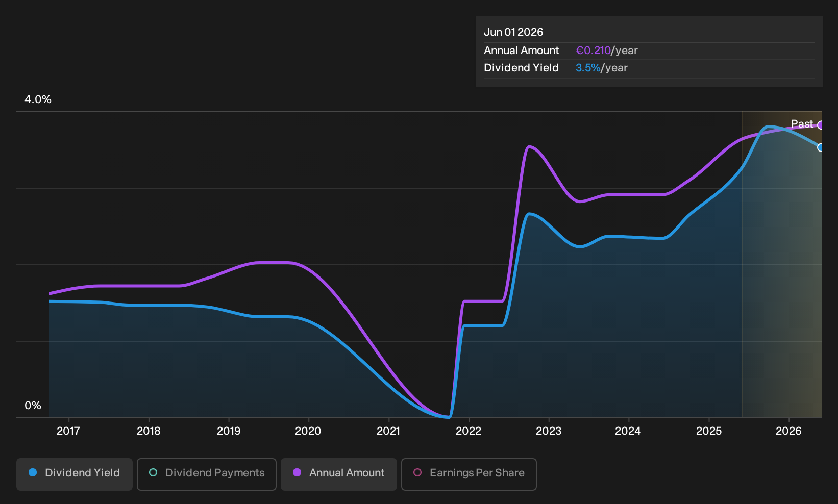Click the 4.0% y-axis label
Viewport: 838px width, 504px height.
point(38,99)
